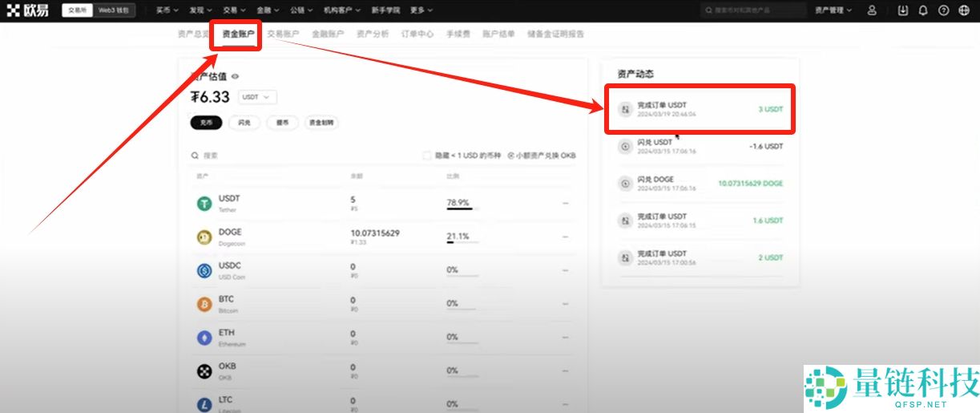The width and height of the screenshot is (980, 413).
Task: Expand the 机构客户 menu in header
Action: 342,10
